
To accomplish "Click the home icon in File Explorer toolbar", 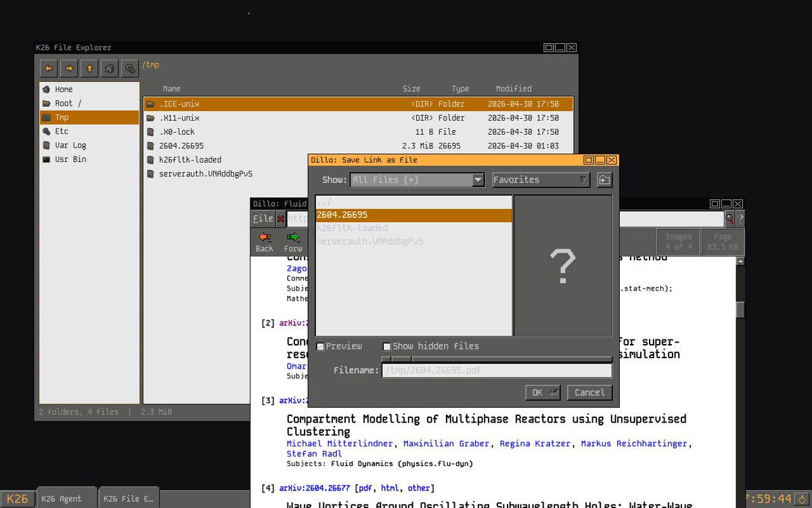I will pyautogui.click(x=110, y=68).
